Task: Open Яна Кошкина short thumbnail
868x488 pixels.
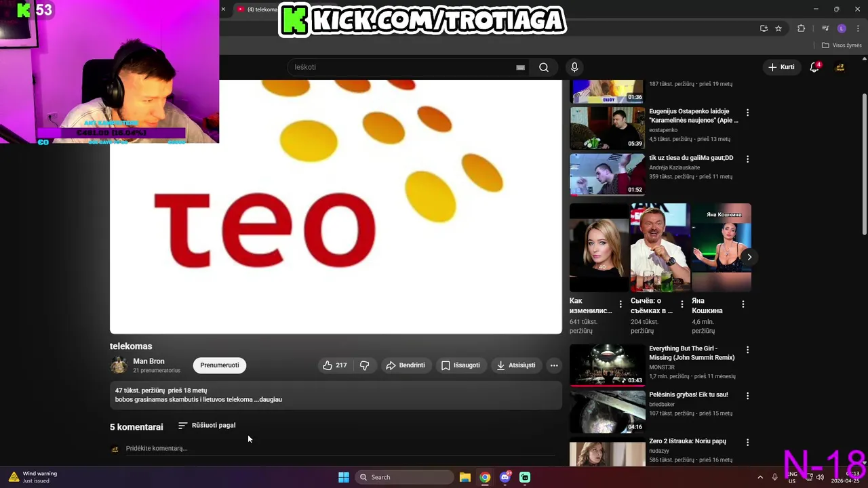Action: 722,247
